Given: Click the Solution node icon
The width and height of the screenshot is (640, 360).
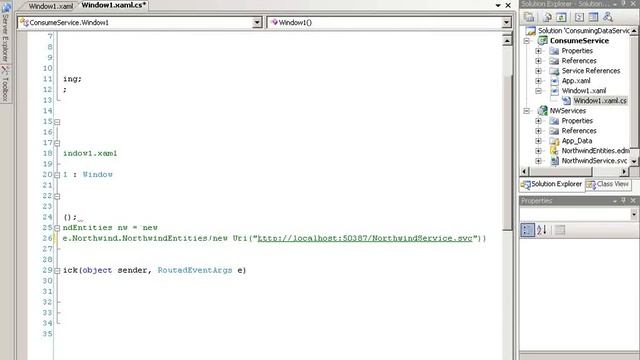Looking at the screenshot, I should [531, 31].
